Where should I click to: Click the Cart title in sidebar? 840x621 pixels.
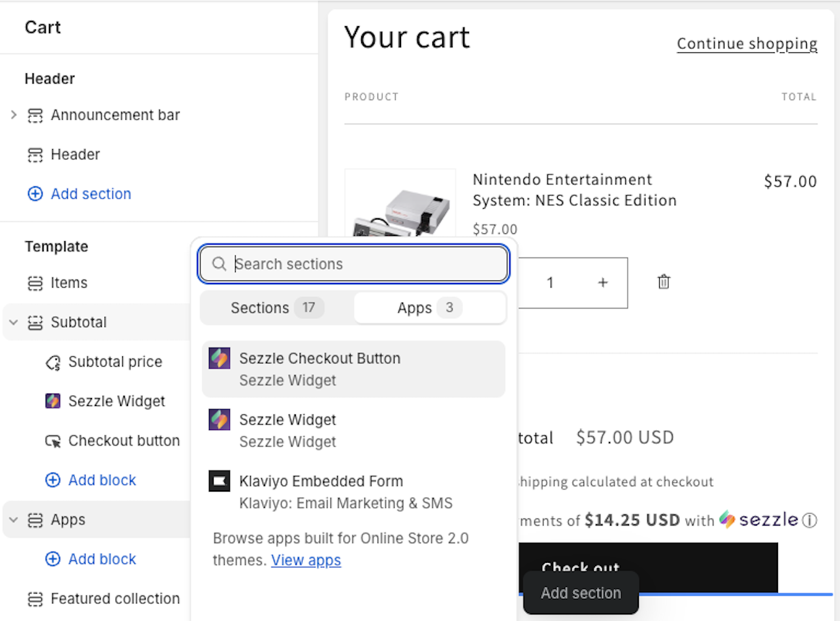point(42,27)
